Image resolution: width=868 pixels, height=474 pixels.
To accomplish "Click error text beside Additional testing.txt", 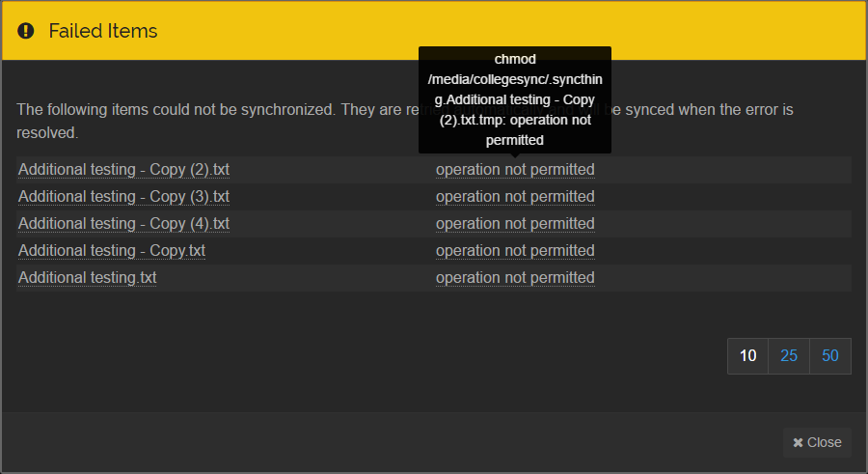I will pyautogui.click(x=515, y=278).
